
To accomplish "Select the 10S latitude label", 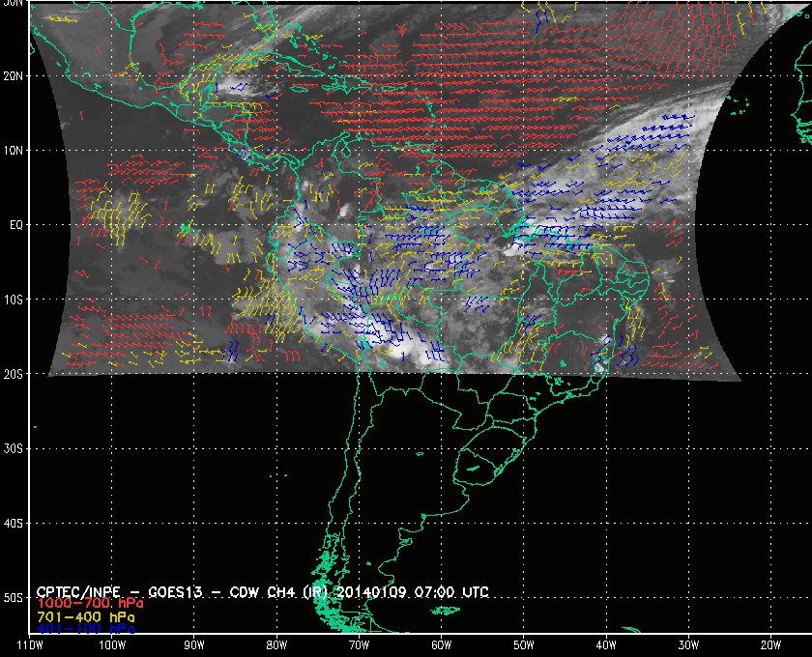I will pos(14,300).
